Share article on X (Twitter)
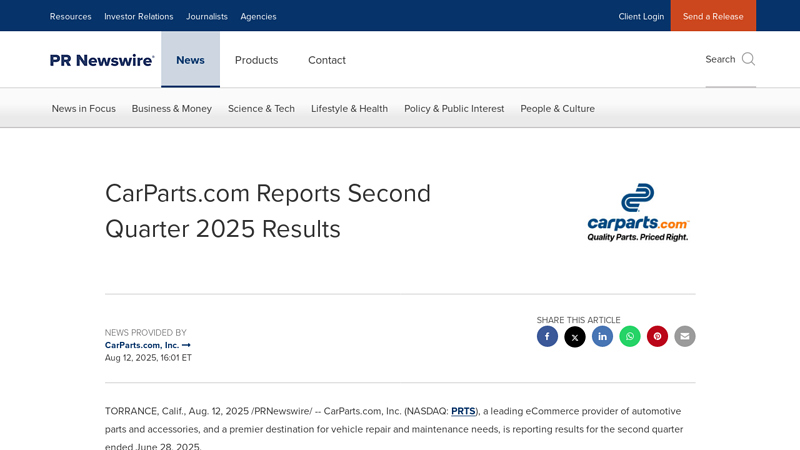Image resolution: width=800 pixels, height=450 pixels. pos(574,337)
